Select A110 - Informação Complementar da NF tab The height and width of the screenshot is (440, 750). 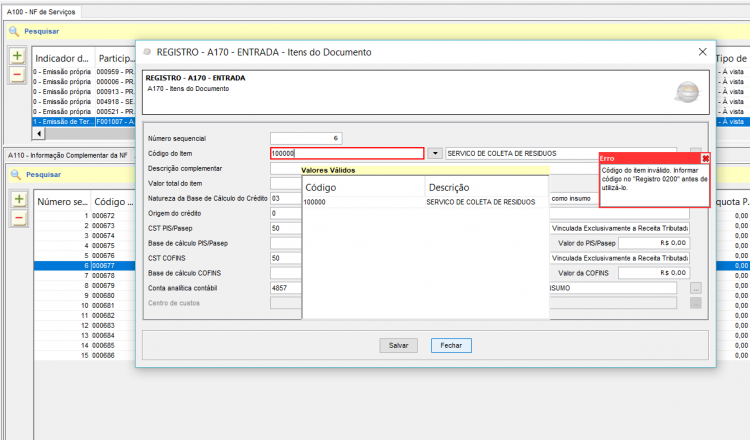(68, 155)
